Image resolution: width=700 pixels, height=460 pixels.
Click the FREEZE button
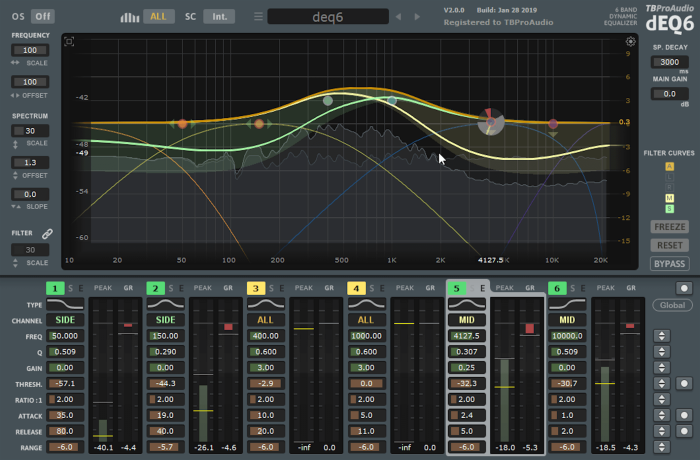pyautogui.click(x=670, y=227)
